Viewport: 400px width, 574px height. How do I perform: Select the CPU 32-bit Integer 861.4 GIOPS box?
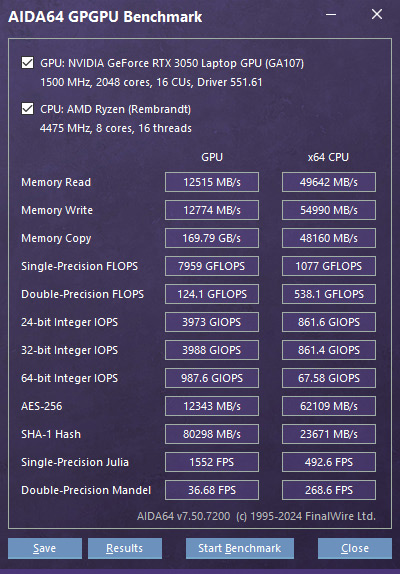(329, 350)
